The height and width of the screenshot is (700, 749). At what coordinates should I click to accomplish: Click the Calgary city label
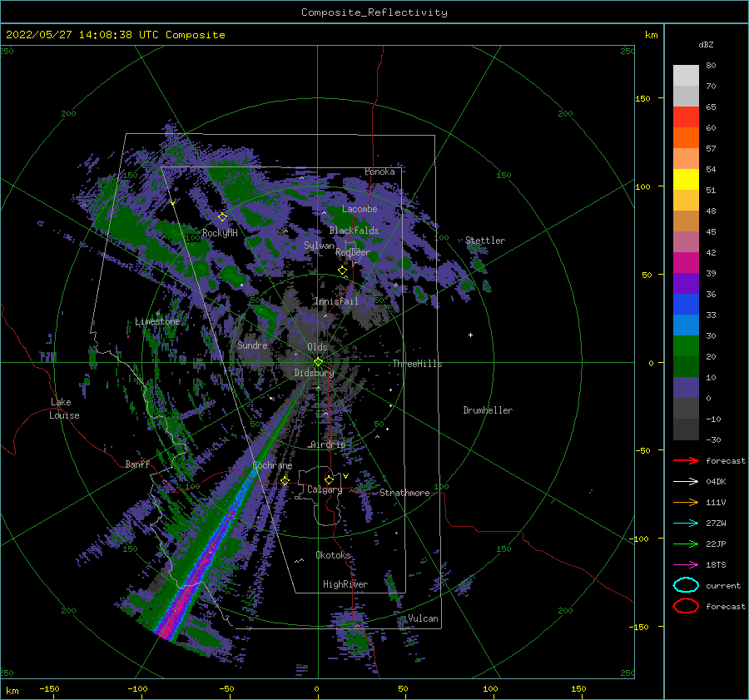click(x=325, y=489)
